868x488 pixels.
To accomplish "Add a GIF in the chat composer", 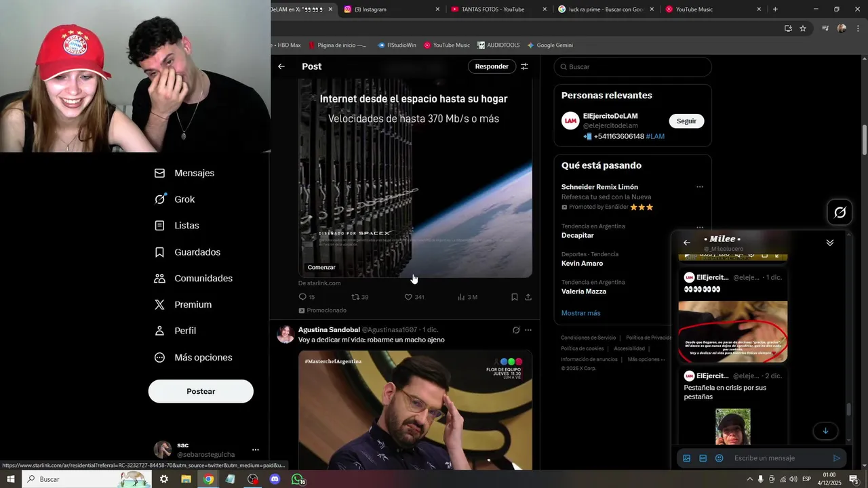I will coord(703,458).
